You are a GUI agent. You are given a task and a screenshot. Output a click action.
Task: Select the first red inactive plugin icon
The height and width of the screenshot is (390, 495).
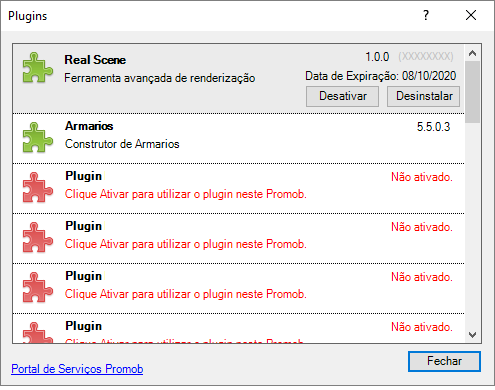(38, 187)
